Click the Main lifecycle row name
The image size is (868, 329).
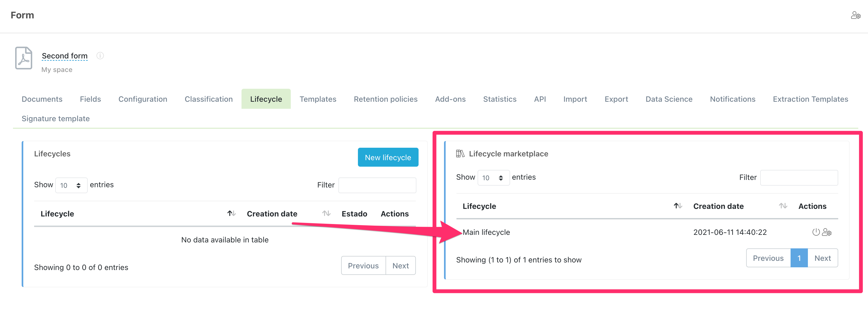[486, 232]
